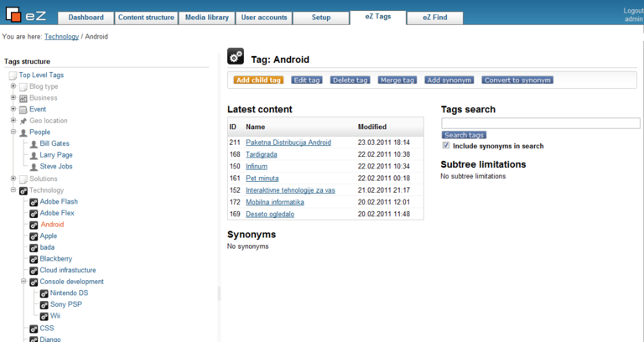
Task: Click the Logout link
Action: [x=633, y=11]
